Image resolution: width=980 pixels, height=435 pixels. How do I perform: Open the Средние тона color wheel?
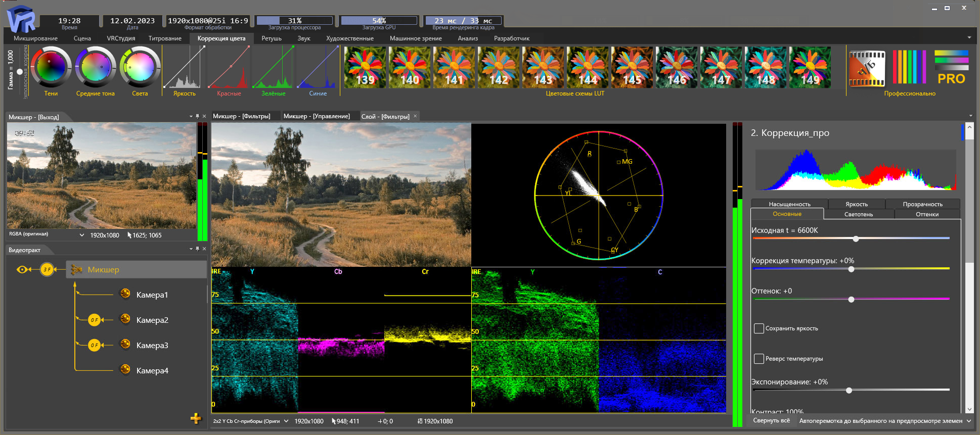tap(96, 67)
